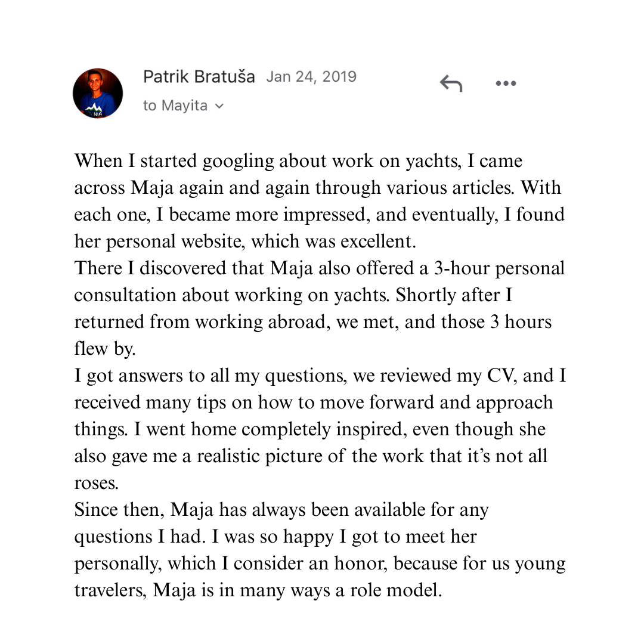Click the date Jan 24, 2019

click(311, 77)
